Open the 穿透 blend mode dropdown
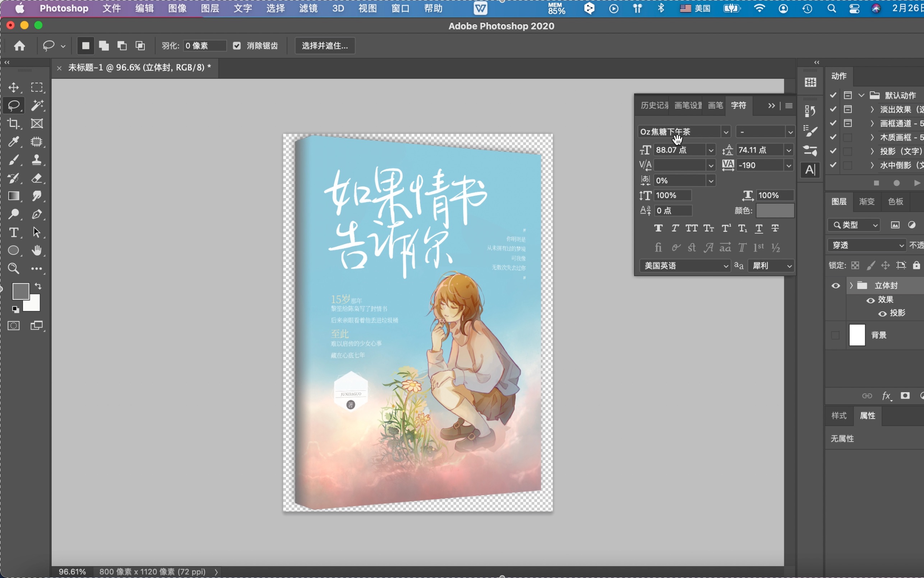 pyautogui.click(x=867, y=245)
